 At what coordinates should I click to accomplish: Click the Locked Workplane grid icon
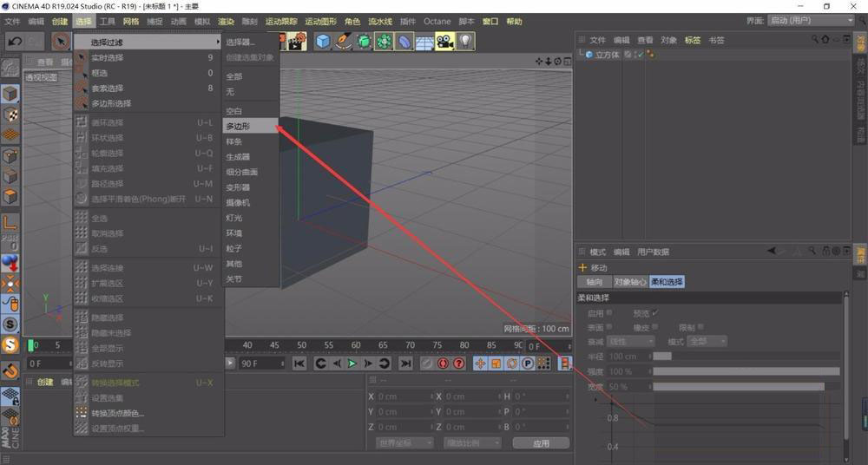point(10,396)
